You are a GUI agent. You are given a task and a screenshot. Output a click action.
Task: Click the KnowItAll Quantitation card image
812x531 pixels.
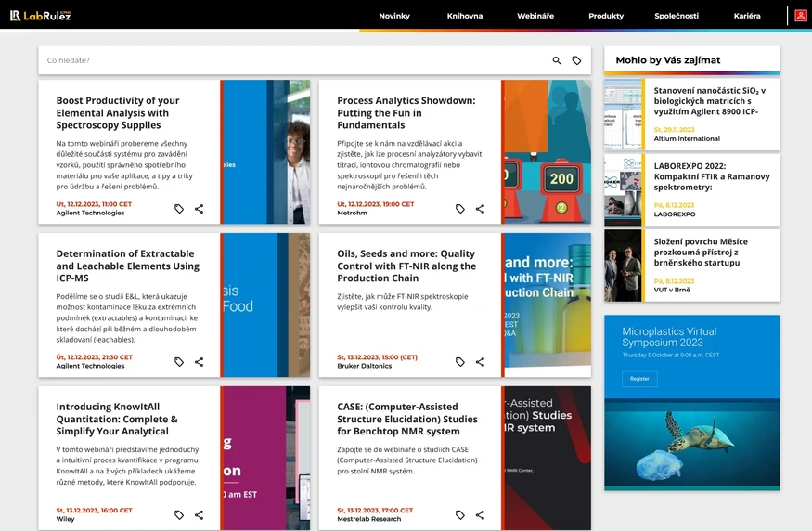pos(265,458)
